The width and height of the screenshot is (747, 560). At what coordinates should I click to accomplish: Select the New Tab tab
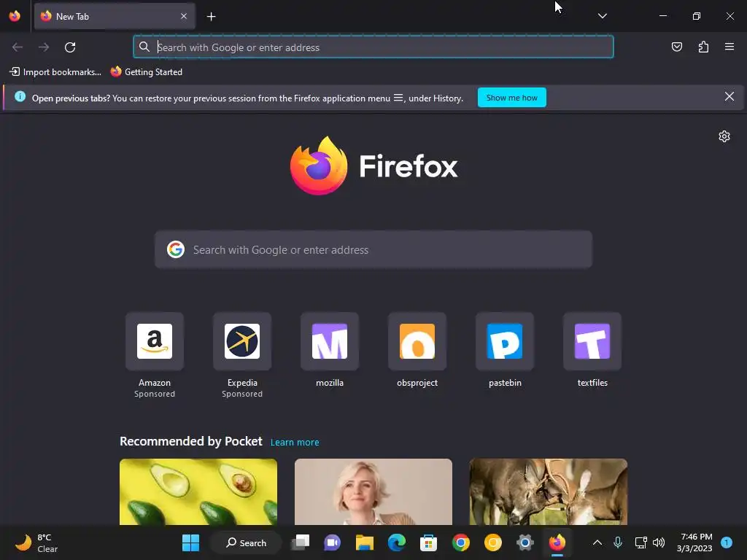coord(115,16)
